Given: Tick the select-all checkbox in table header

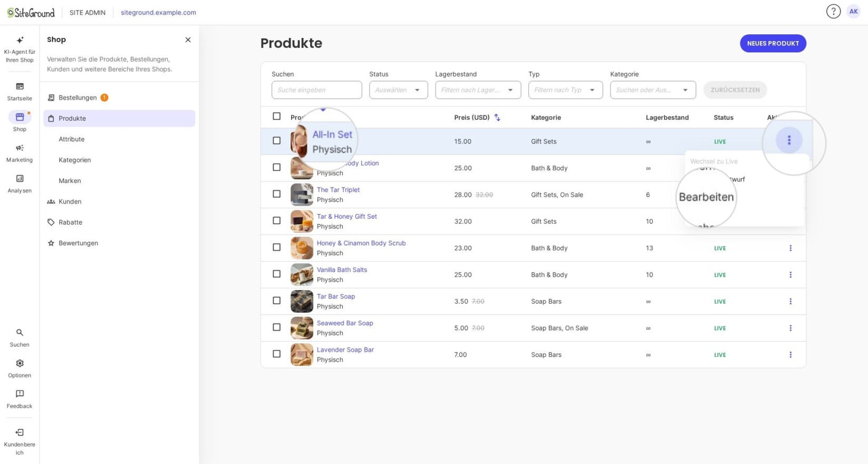Looking at the screenshot, I should click(x=276, y=116).
